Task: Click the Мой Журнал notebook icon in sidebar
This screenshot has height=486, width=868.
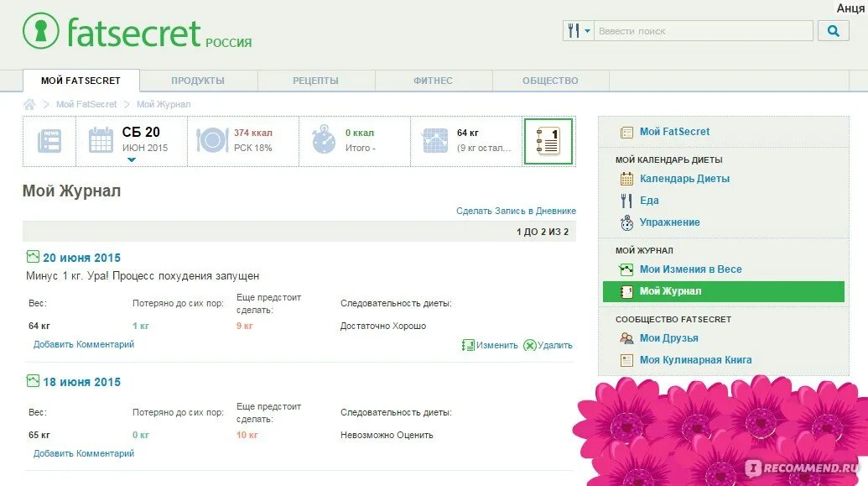Action: pyautogui.click(x=626, y=291)
